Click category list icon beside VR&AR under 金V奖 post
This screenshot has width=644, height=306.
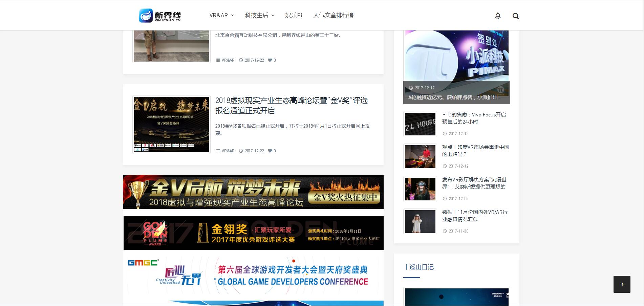(218, 151)
